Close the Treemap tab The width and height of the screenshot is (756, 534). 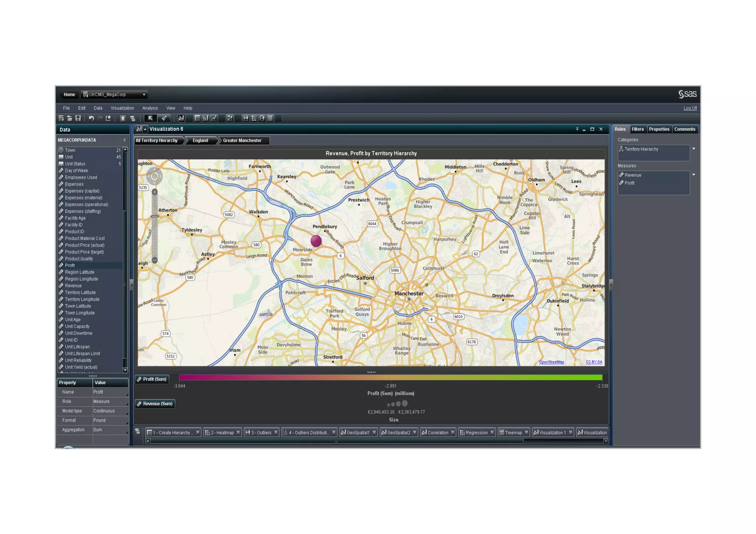[x=526, y=433]
